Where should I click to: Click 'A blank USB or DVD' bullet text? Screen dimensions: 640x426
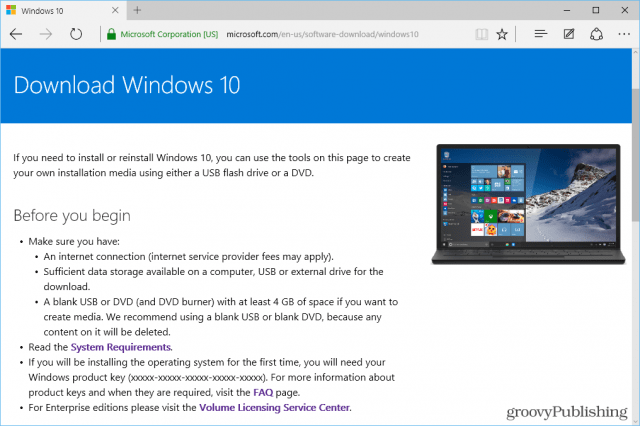point(220,317)
